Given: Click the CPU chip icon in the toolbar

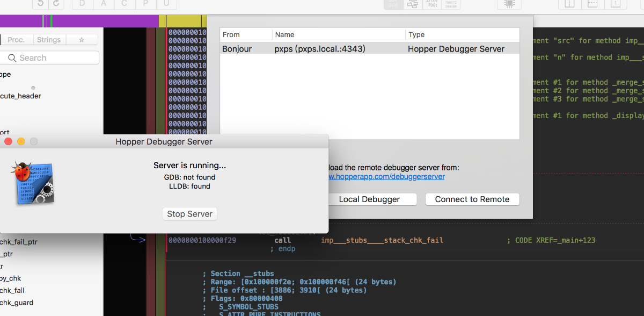Looking at the screenshot, I should 509,4.
